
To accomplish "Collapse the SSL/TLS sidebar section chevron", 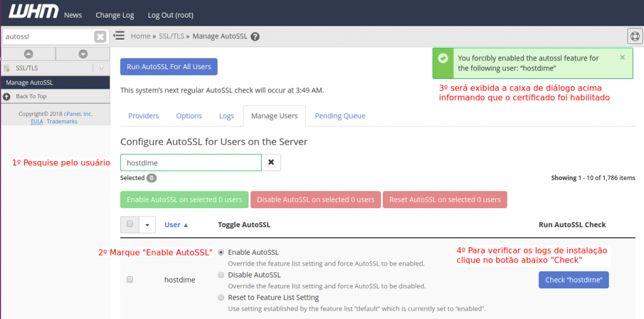I will 101,68.
